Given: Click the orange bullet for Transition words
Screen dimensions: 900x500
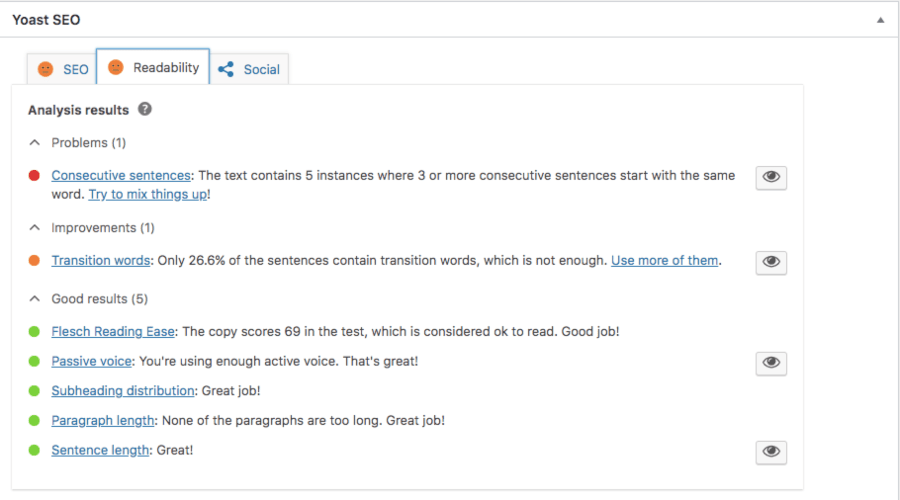Looking at the screenshot, I should click(34, 261).
